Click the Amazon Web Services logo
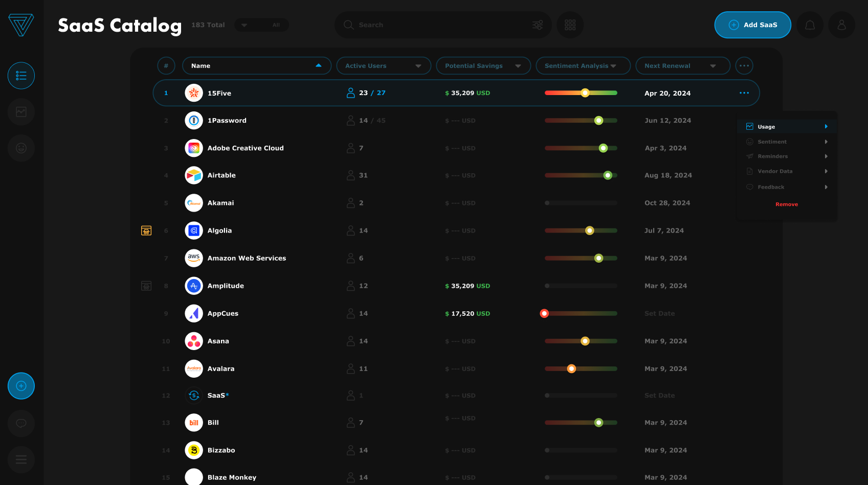The image size is (868, 485). pyautogui.click(x=194, y=258)
